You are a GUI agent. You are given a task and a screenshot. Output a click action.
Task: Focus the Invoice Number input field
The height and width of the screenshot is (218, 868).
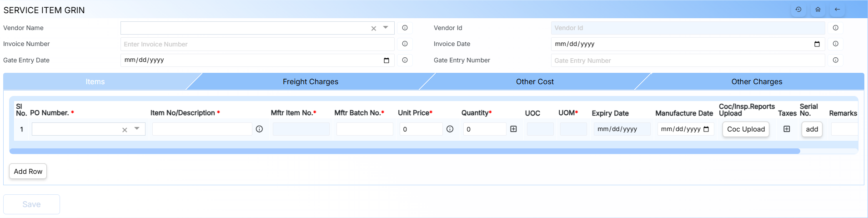257,44
